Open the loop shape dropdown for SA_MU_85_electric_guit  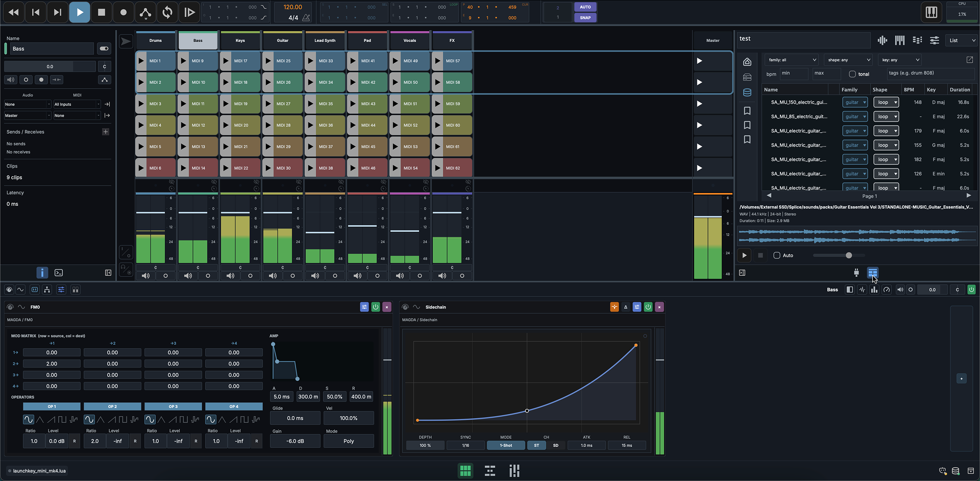click(887, 117)
